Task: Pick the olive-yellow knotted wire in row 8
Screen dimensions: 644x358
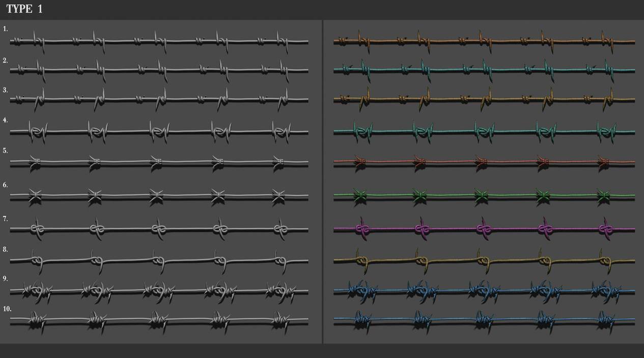Action: (484, 261)
